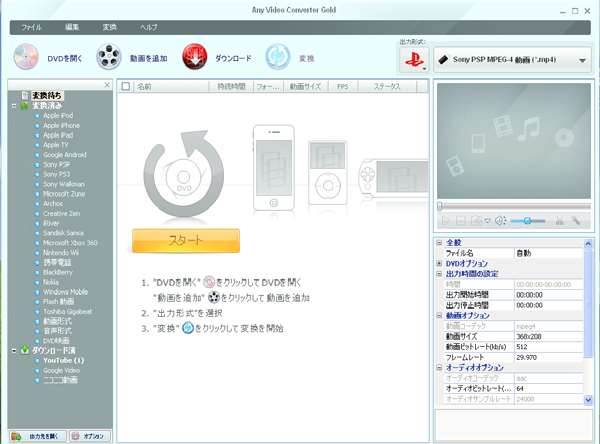Click the 名前 column header
This screenshot has width=600, height=444.
[171, 87]
